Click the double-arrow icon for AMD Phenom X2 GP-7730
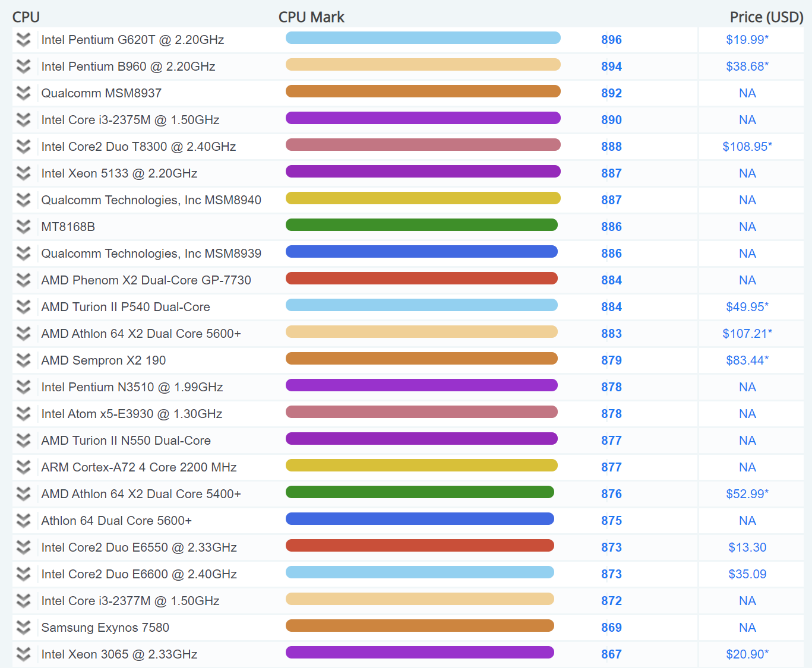The width and height of the screenshot is (812, 668). pos(23,280)
